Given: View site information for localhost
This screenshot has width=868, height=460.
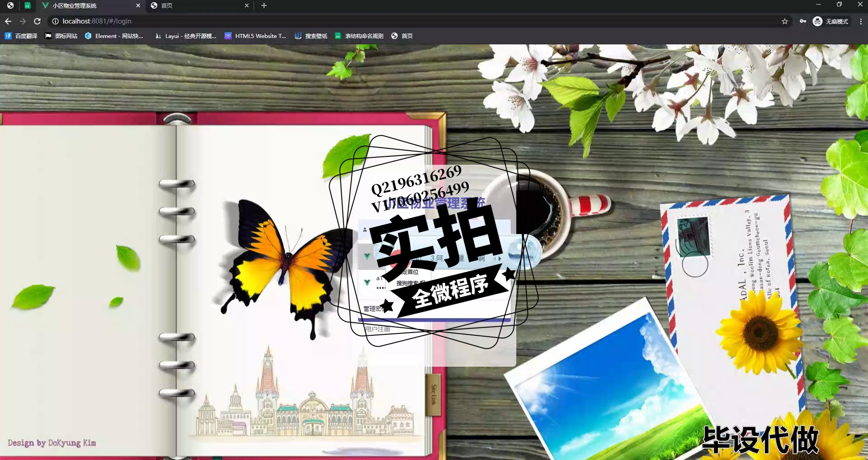Looking at the screenshot, I should coord(55,21).
